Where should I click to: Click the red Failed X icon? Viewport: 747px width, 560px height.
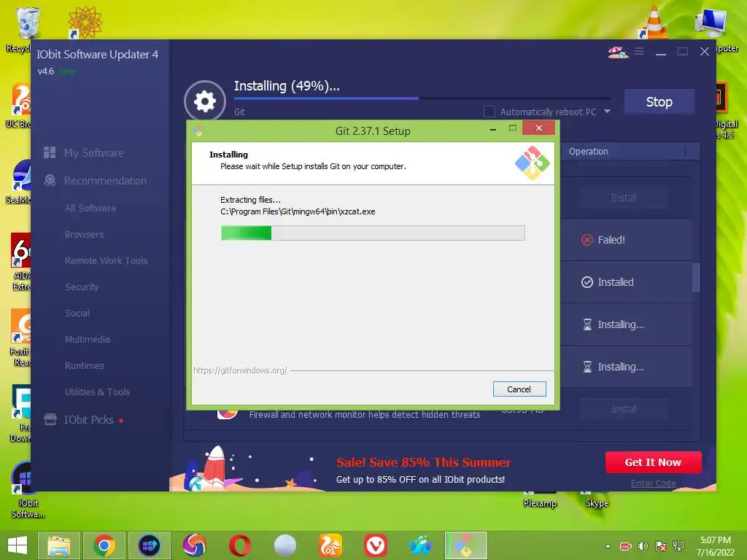[587, 240]
